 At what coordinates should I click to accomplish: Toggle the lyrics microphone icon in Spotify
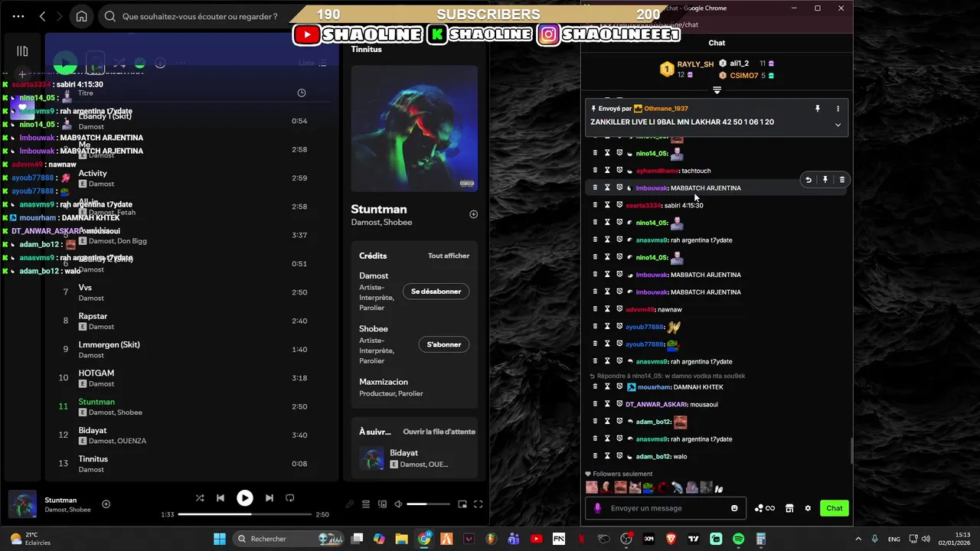click(x=350, y=504)
